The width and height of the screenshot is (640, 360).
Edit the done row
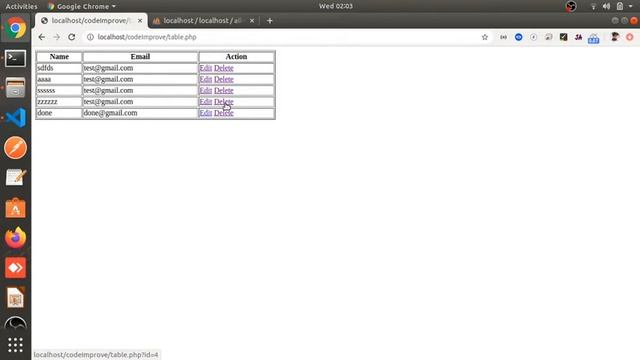tap(205, 113)
